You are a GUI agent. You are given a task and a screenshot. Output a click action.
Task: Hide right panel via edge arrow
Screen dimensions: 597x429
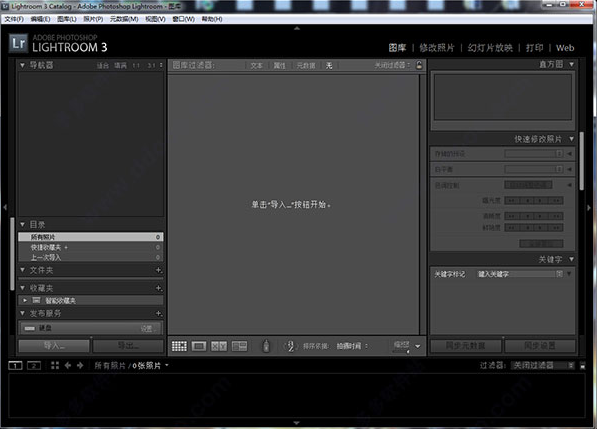pyautogui.click(x=589, y=208)
